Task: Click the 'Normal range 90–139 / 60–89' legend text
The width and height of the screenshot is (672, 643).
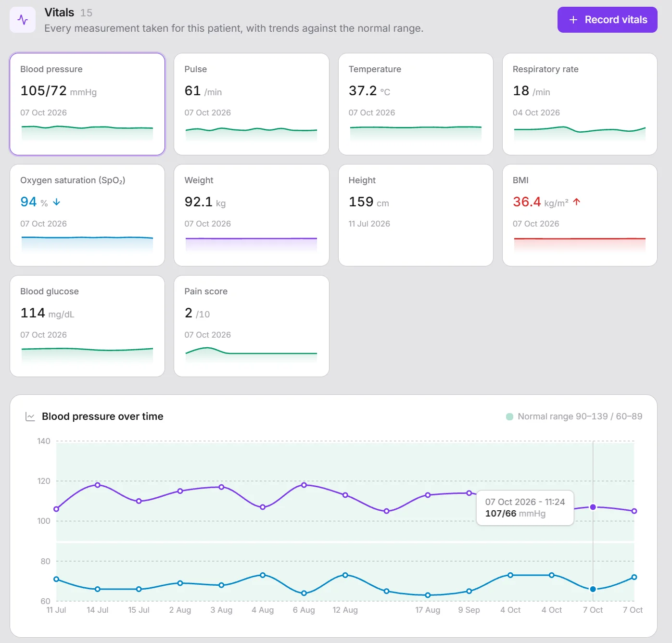Action: [x=580, y=416]
